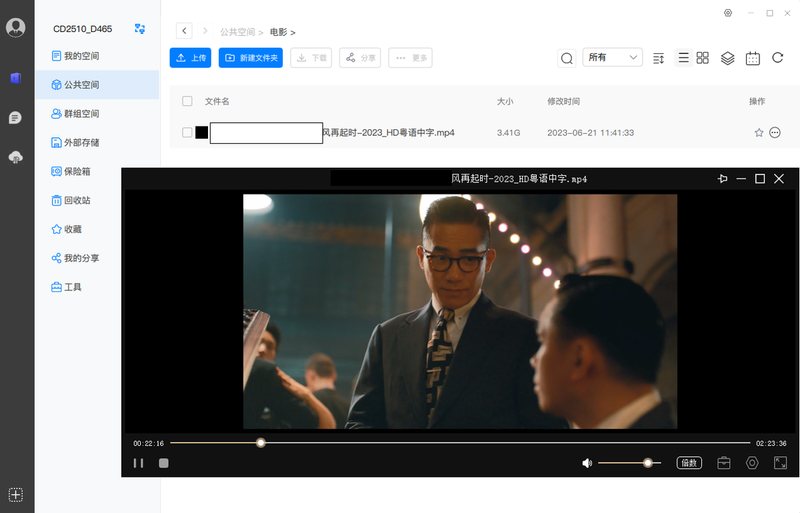Click the video progress slider handle
The width and height of the screenshot is (800, 513).
[x=261, y=443]
